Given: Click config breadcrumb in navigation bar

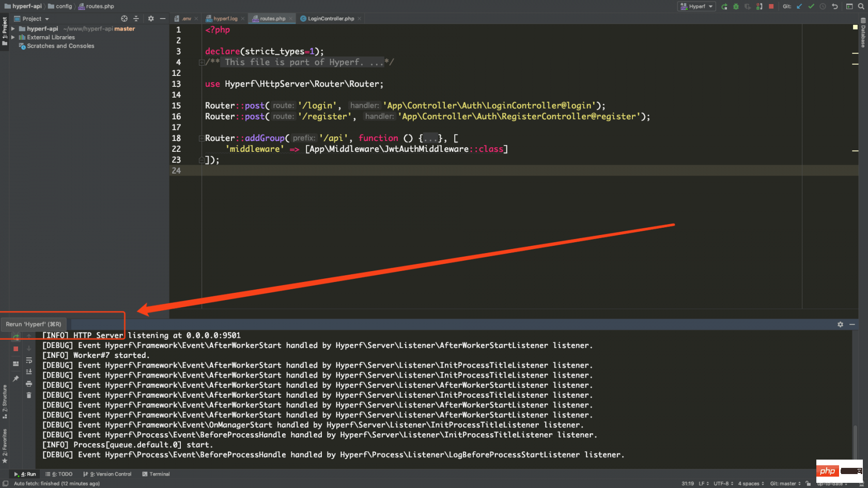Looking at the screenshot, I should coord(60,6).
